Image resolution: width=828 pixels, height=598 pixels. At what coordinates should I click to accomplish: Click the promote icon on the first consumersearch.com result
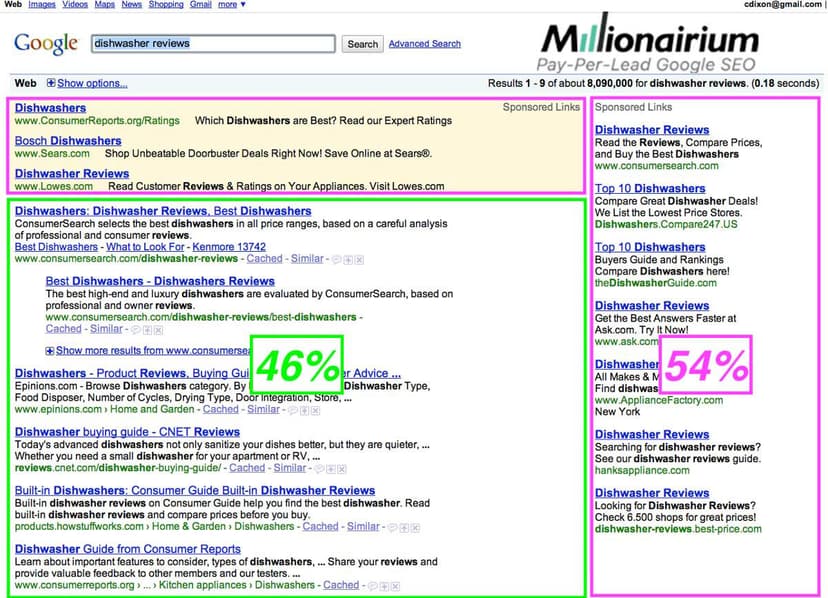click(348, 259)
